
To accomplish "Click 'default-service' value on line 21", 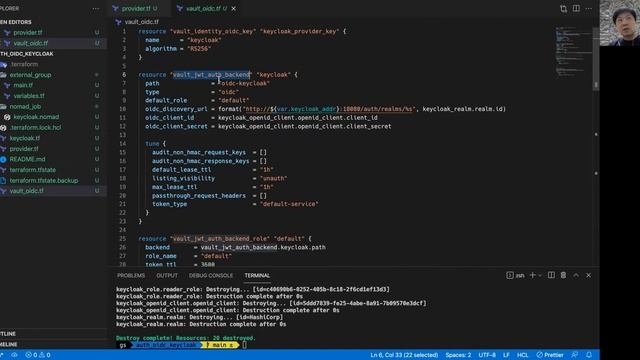I will pos(289,204).
